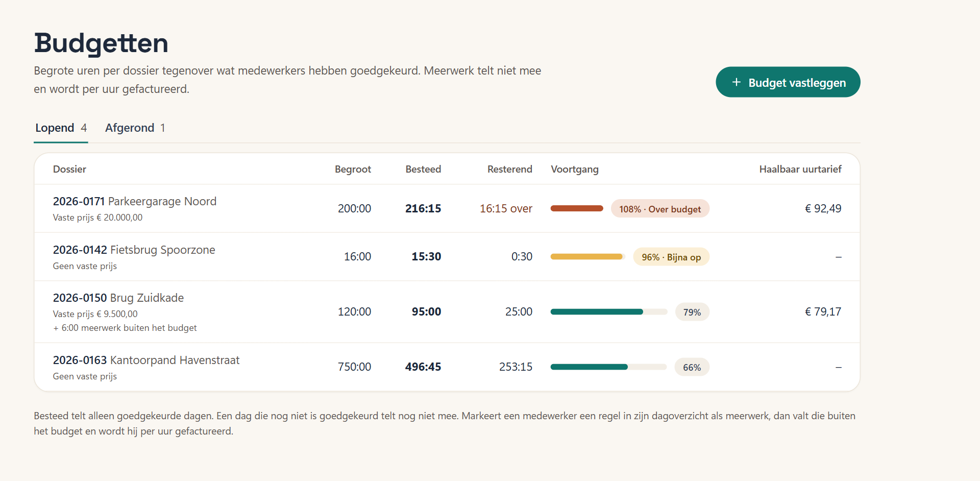
Task: Click the progress bar for Kantoorpand Havenstraat
Action: (608, 367)
